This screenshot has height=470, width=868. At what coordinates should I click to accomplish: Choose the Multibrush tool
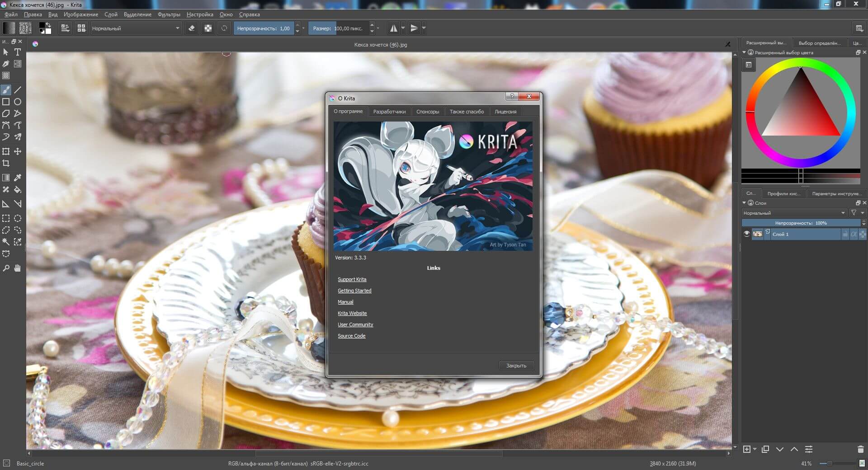pyautogui.click(x=18, y=137)
